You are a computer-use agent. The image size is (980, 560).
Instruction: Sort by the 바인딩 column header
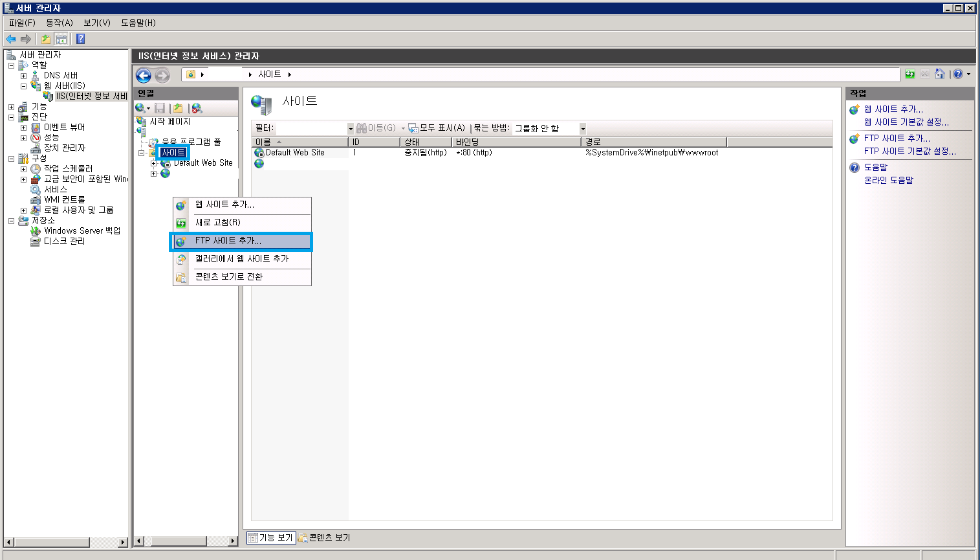pyautogui.click(x=516, y=142)
